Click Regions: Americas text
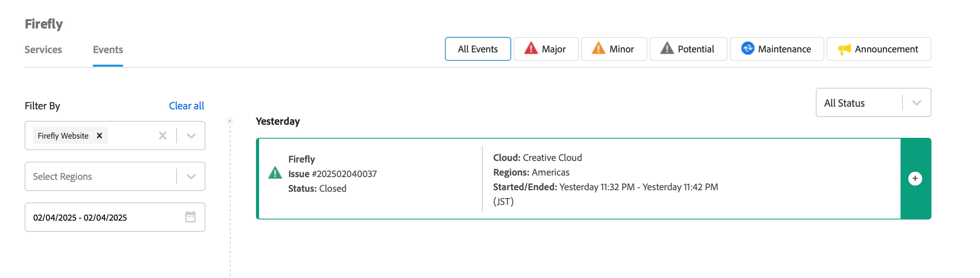The image size is (980, 278). point(531,172)
